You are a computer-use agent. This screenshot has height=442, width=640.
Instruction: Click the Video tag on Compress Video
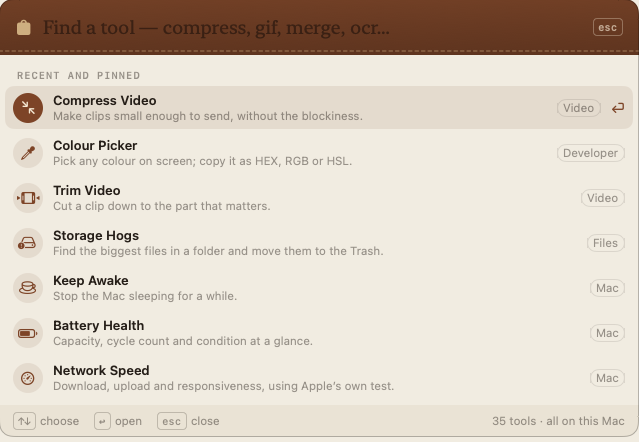[x=578, y=108]
